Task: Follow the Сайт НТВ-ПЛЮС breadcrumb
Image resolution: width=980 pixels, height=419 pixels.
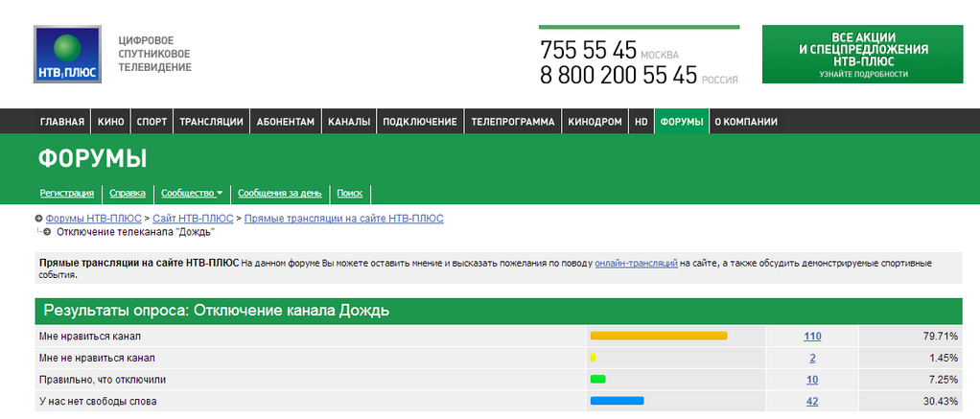Action: (x=193, y=219)
